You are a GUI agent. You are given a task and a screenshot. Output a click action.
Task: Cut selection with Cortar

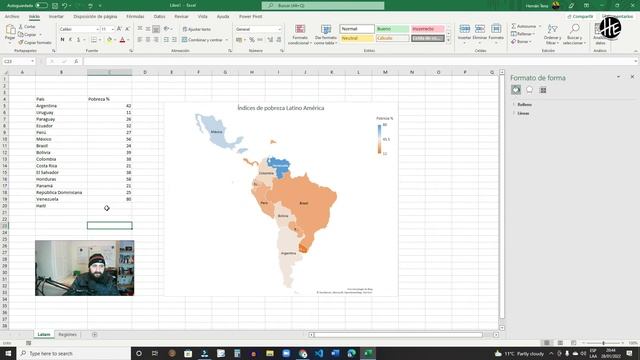tap(27, 27)
